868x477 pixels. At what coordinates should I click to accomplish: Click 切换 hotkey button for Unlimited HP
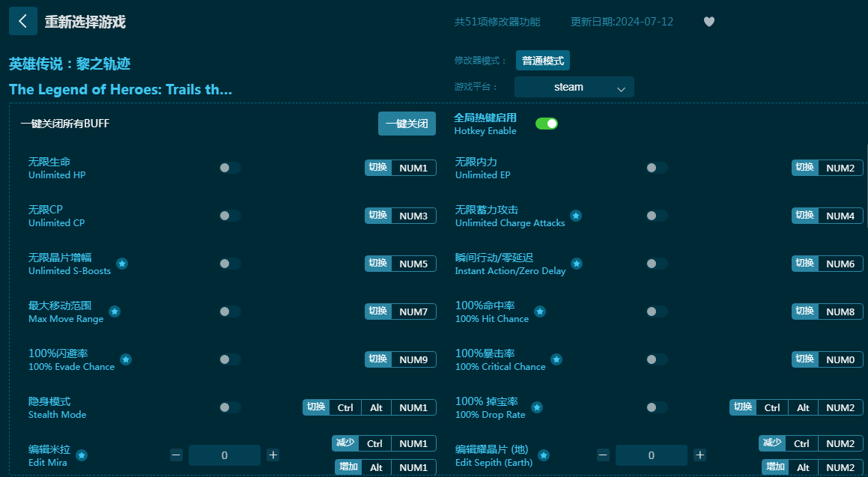pos(378,168)
